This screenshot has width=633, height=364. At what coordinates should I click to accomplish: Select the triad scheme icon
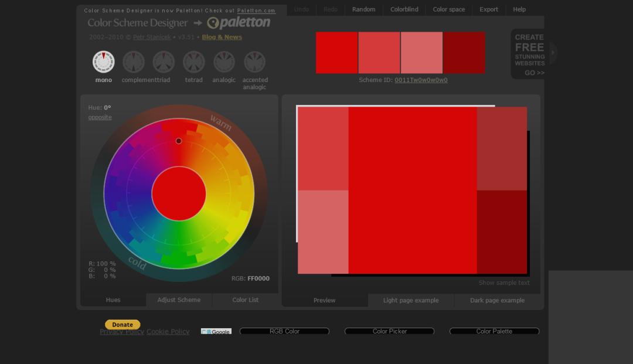tap(164, 62)
